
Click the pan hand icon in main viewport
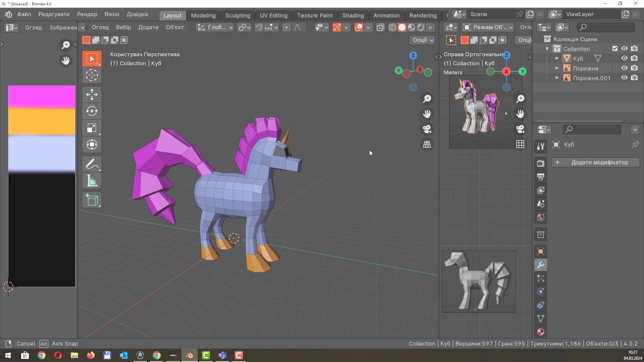coord(427,114)
